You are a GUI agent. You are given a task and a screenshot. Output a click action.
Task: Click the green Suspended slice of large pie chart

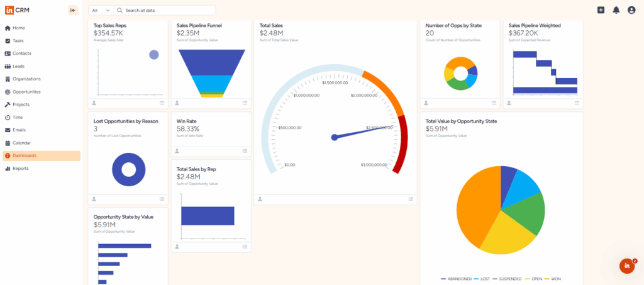pos(525,214)
